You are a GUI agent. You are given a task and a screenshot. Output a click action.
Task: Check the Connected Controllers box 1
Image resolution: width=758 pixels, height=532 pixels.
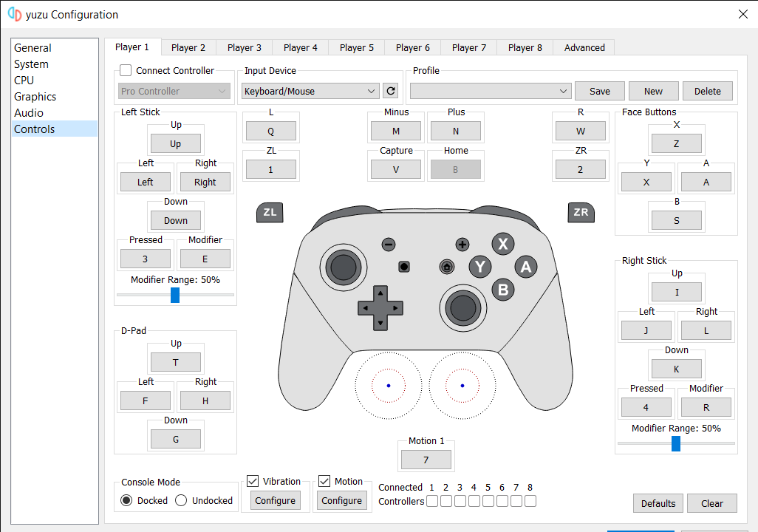tap(432, 501)
